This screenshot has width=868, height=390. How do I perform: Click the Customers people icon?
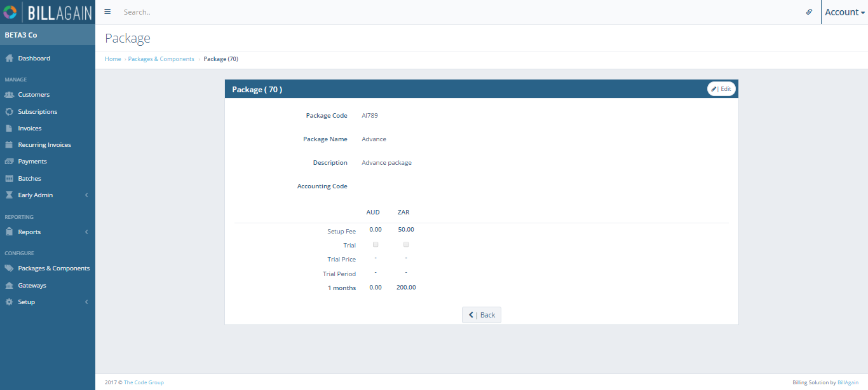tap(10, 95)
